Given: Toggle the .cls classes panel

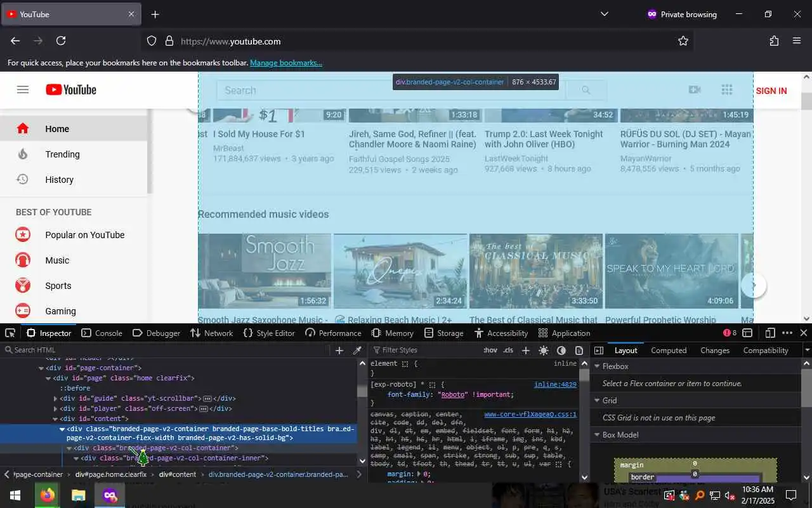Looking at the screenshot, I should point(508,350).
